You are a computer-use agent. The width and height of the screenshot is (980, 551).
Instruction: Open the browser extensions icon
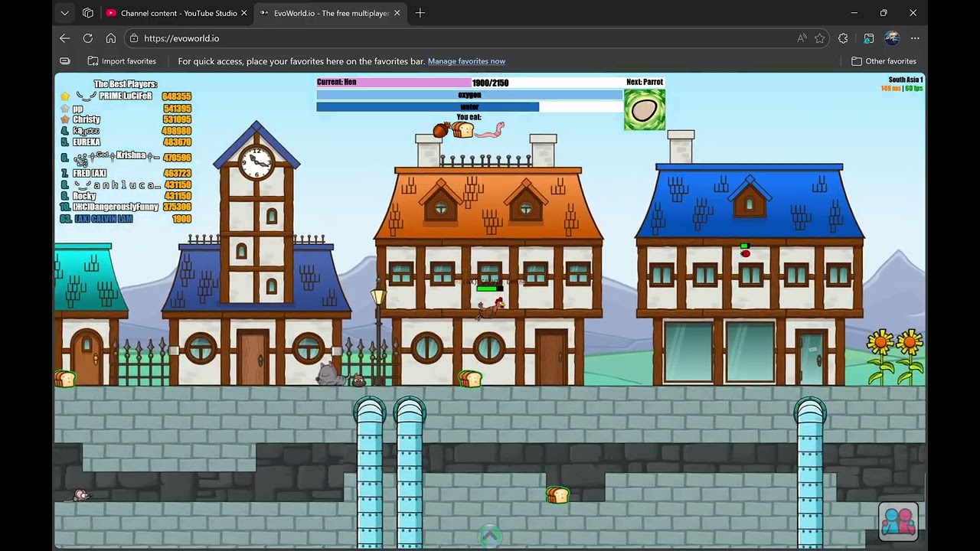point(844,38)
